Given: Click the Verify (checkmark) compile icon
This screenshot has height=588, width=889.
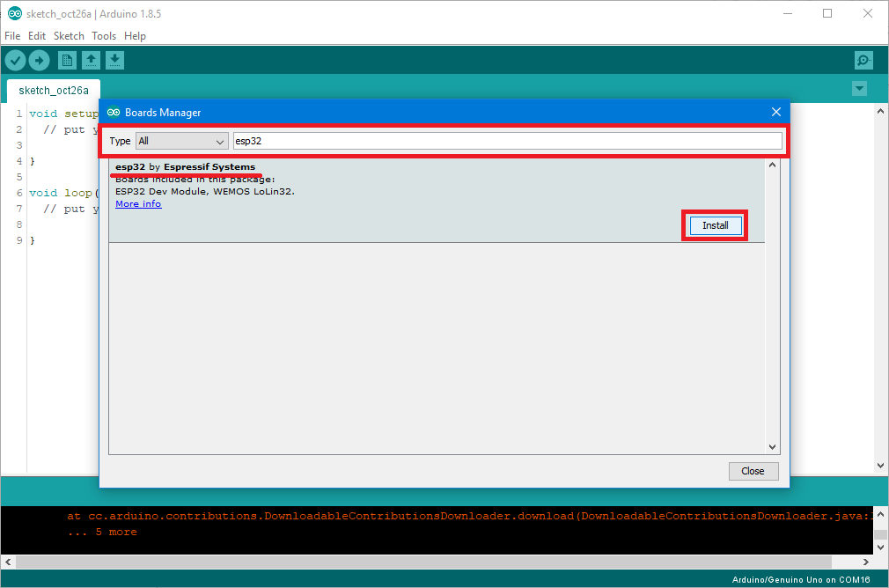Looking at the screenshot, I should pos(15,60).
